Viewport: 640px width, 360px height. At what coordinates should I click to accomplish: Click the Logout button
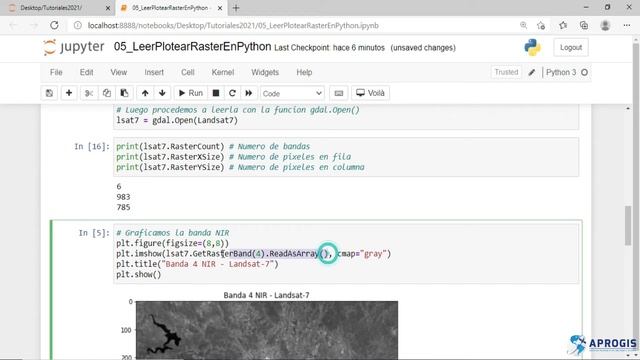pos(571,47)
